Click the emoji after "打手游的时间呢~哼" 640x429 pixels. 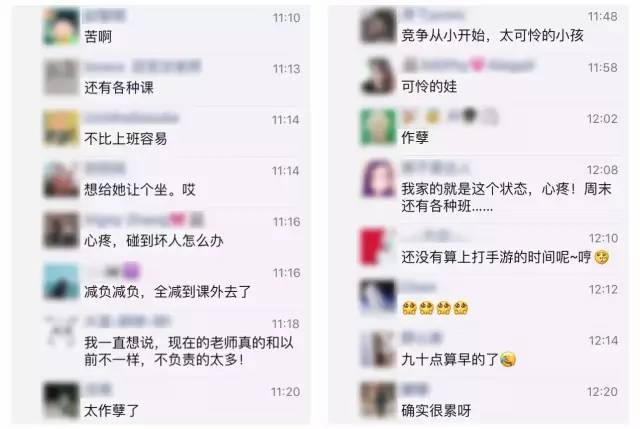click(602, 257)
